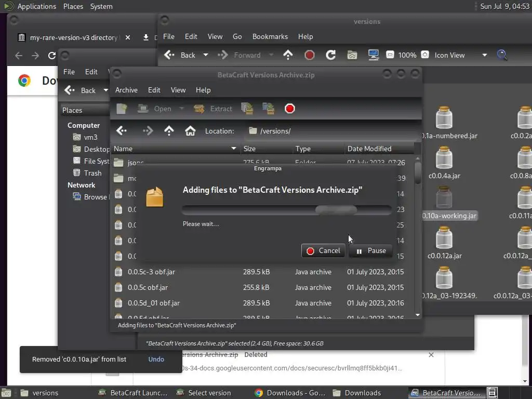The image size is (532, 399).
Task: Click the Computer icon in versions toolbar
Action: click(374, 55)
